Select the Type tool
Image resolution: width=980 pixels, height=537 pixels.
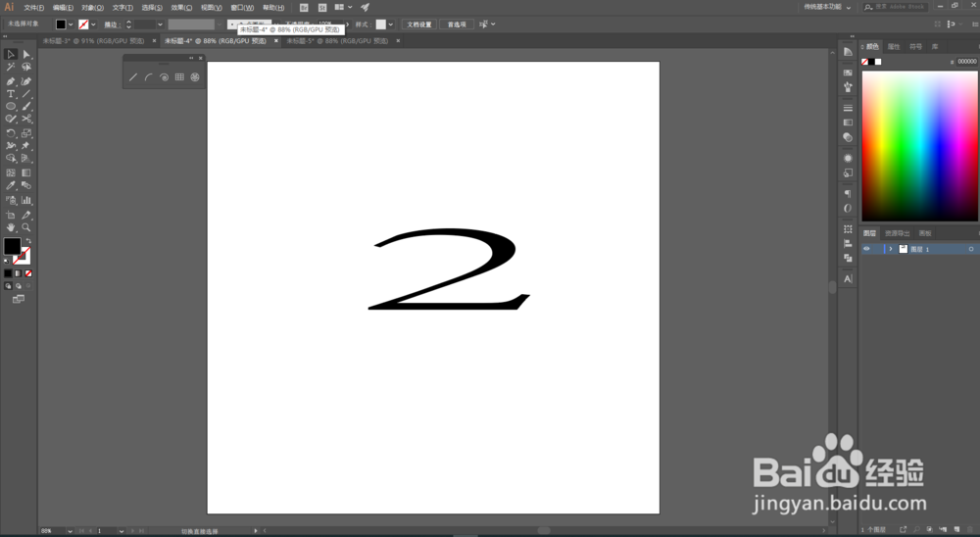pyautogui.click(x=11, y=94)
